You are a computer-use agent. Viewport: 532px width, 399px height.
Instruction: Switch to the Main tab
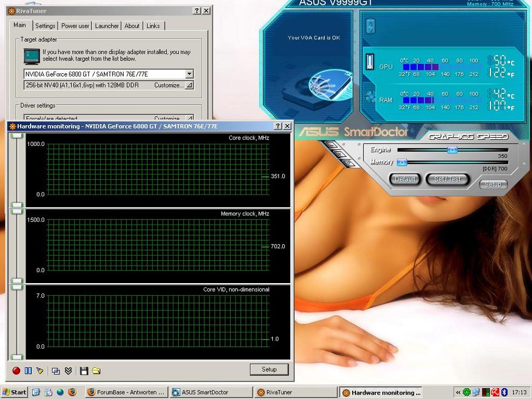20,25
